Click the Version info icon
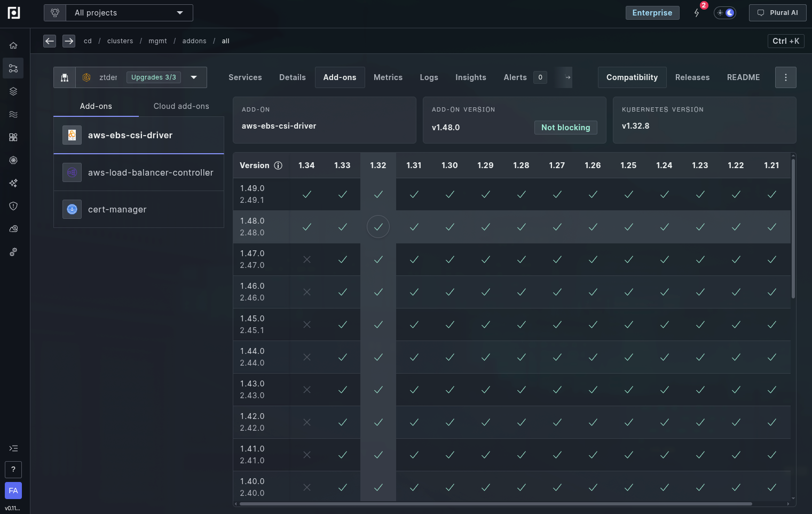This screenshot has height=514, width=812. (278, 165)
